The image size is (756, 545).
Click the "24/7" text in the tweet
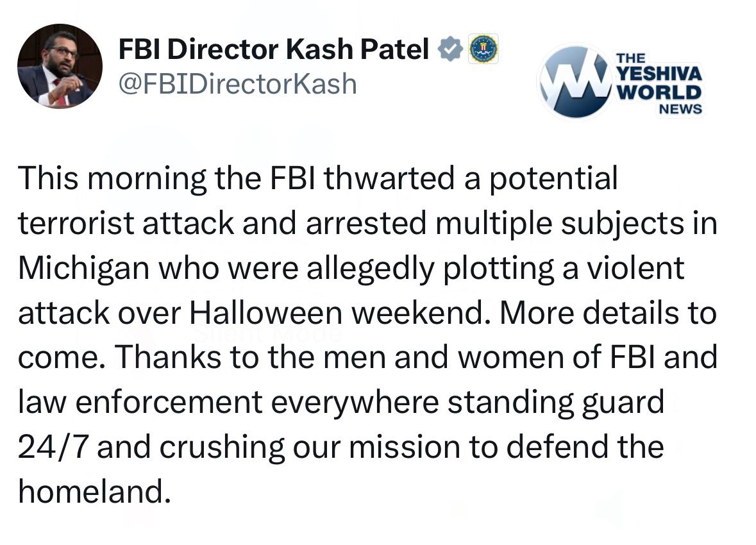(53, 447)
